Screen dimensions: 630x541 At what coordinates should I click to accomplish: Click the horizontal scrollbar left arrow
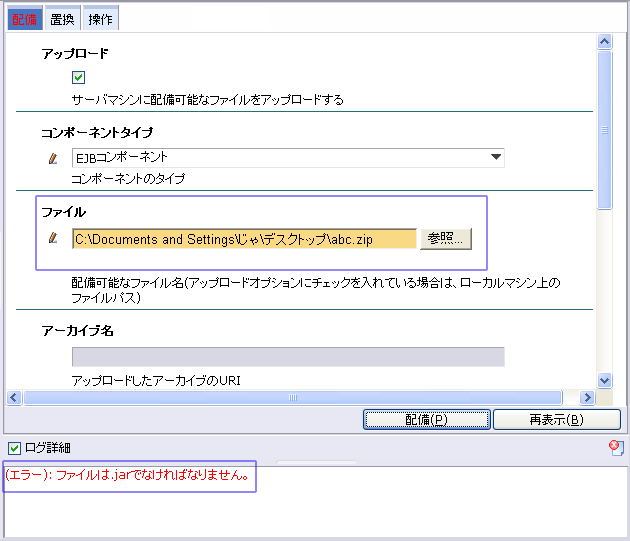click(14, 397)
